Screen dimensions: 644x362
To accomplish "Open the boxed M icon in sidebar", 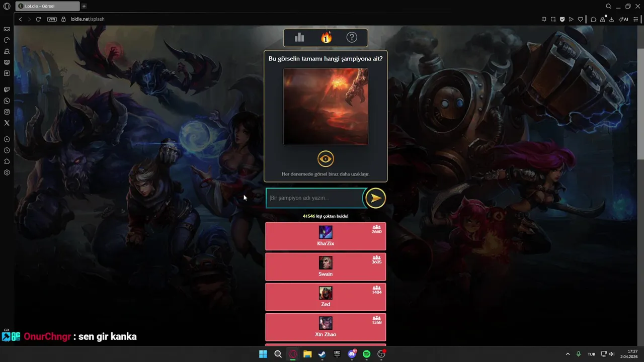I will (x=7, y=73).
